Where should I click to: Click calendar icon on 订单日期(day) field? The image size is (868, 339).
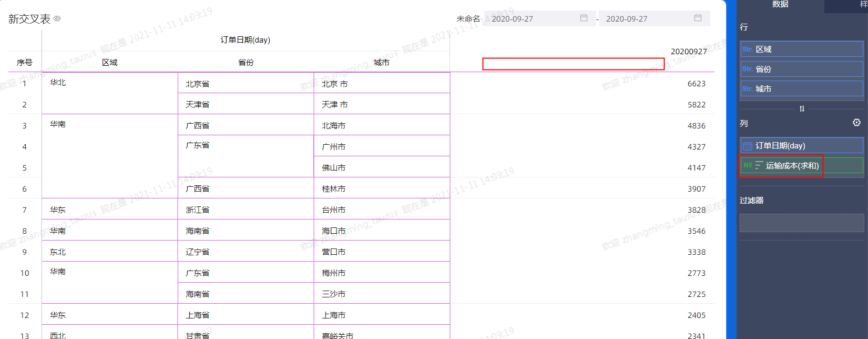coord(747,146)
